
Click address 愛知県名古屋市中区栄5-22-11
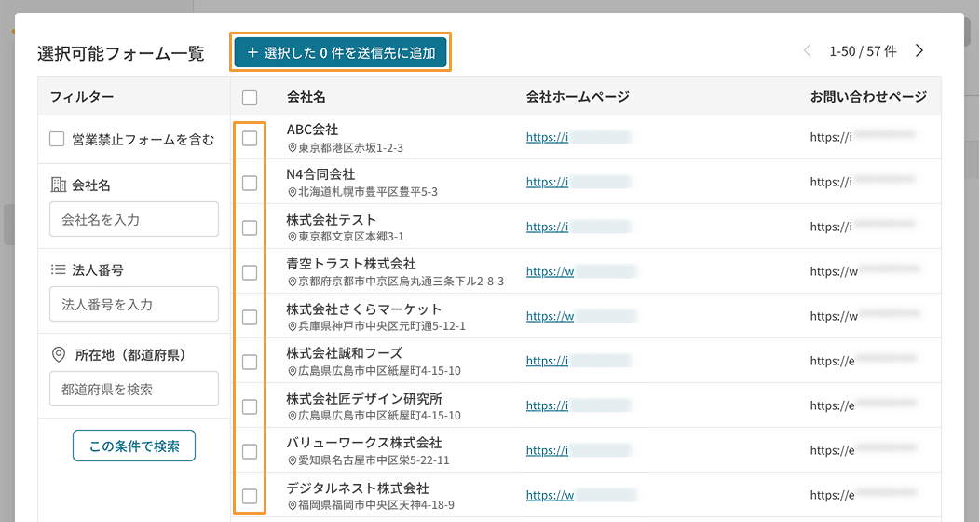(374, 460)
